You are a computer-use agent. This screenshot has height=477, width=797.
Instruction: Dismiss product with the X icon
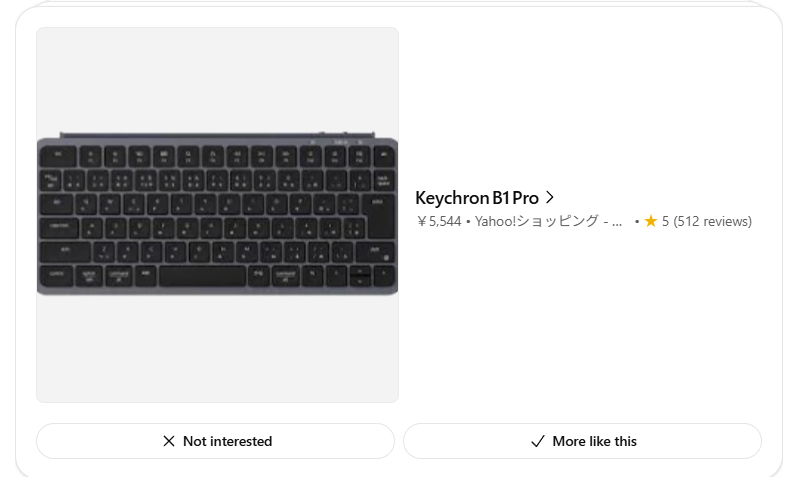tap(169, 441)
